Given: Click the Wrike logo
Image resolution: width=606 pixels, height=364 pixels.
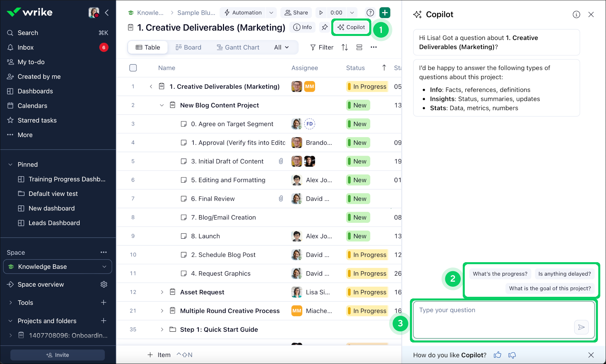Looking at the screenshot, I should 30,12.
